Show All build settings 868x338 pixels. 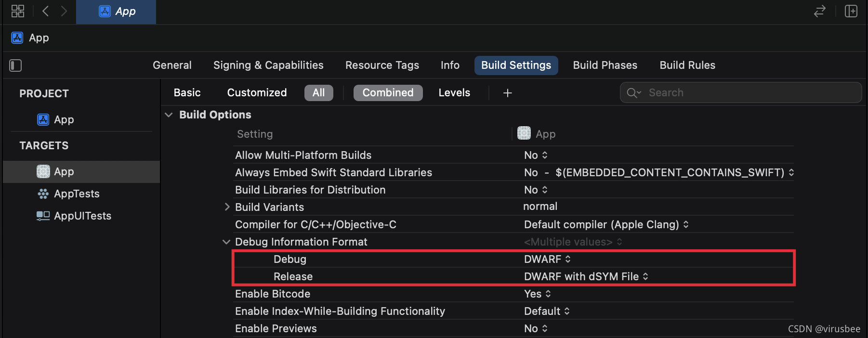318,92
